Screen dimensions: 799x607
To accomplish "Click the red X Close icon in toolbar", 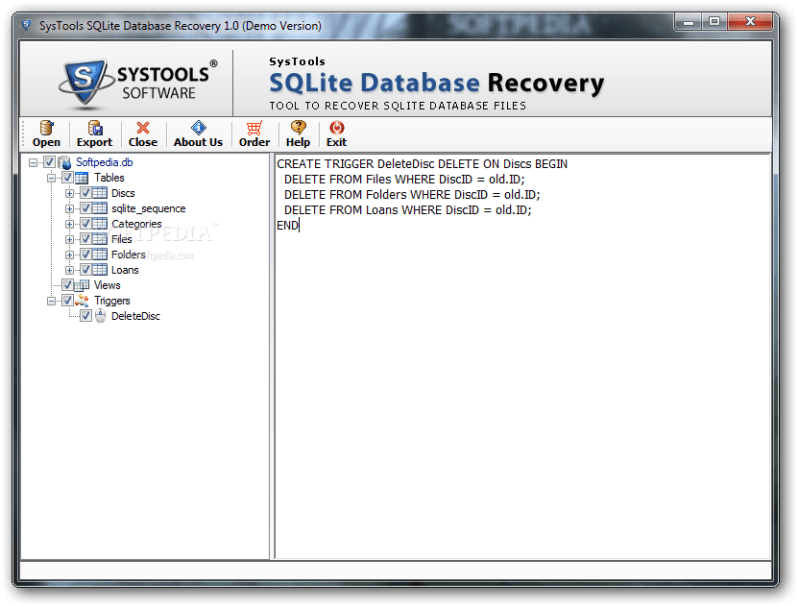I will (143, 128).
